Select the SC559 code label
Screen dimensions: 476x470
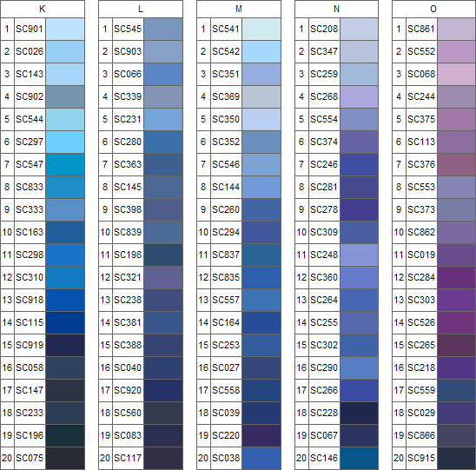coord(421,390)
